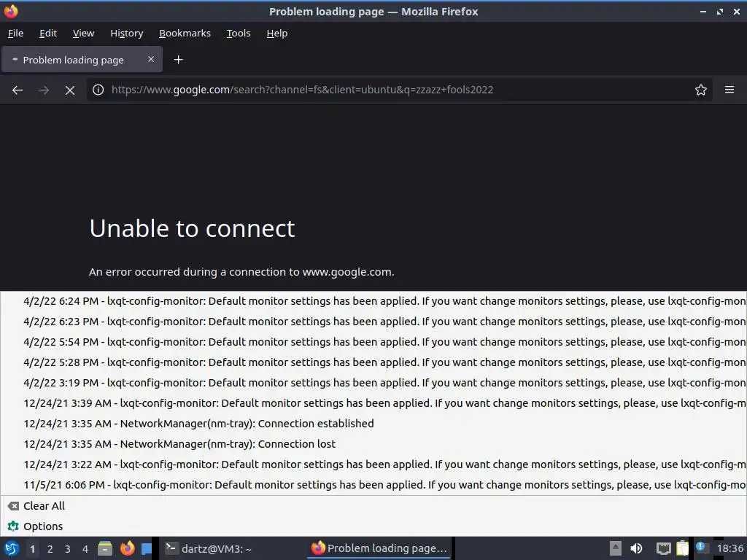The image size is (747, 560).
Task: Open the Tools menu
Action: point(239,34)
